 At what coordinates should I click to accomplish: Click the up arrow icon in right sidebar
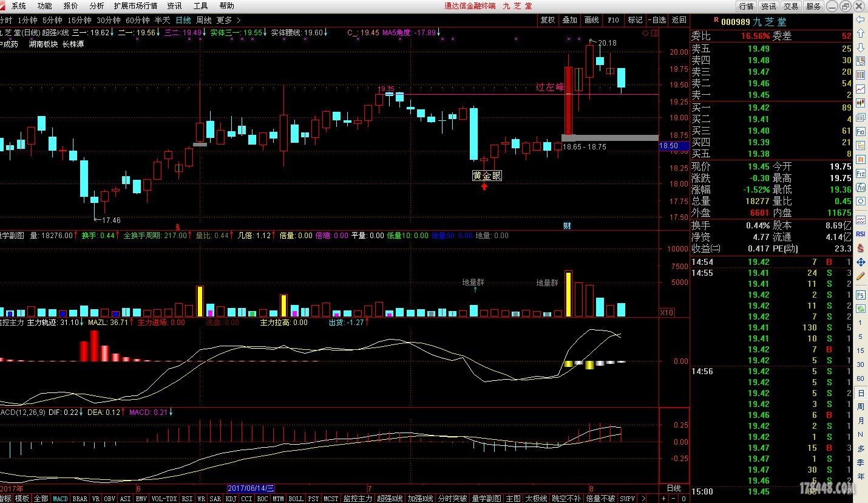861,33
